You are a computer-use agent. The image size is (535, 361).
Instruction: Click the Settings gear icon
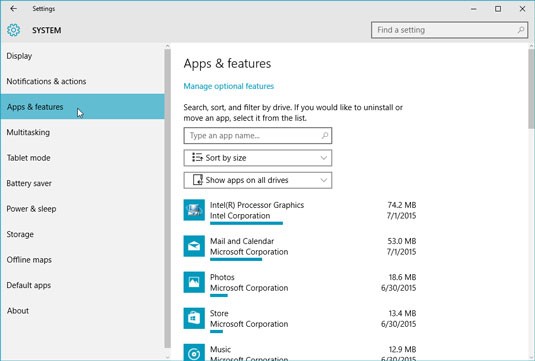pyautogui.click(x=14, y=30)
